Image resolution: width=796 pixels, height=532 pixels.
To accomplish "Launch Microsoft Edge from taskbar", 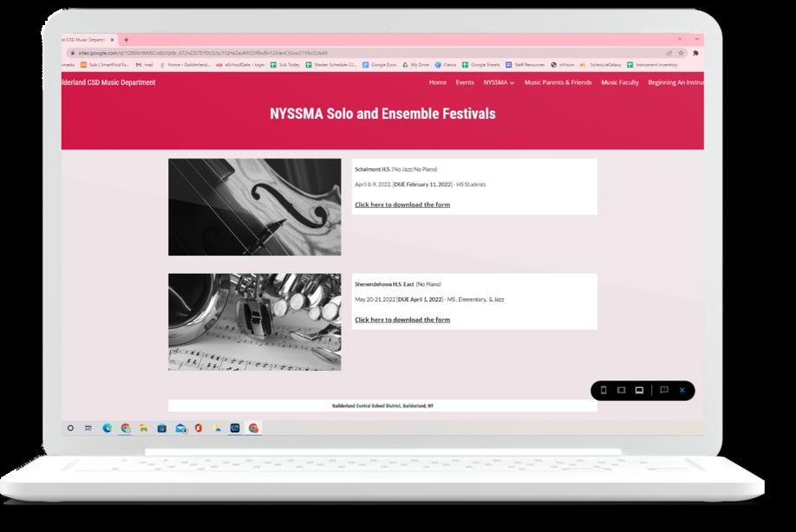I will coord(108,428).
